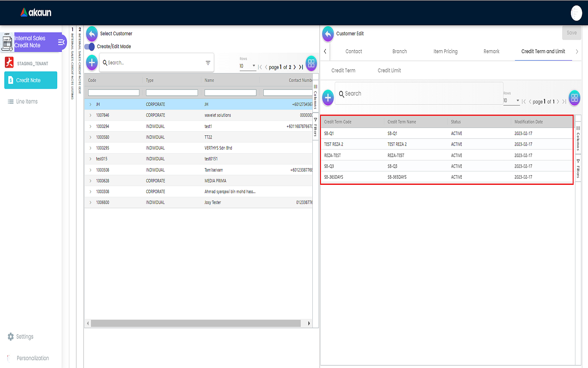
Task: Click the Code column filter input field
Action: coord(114,93)
